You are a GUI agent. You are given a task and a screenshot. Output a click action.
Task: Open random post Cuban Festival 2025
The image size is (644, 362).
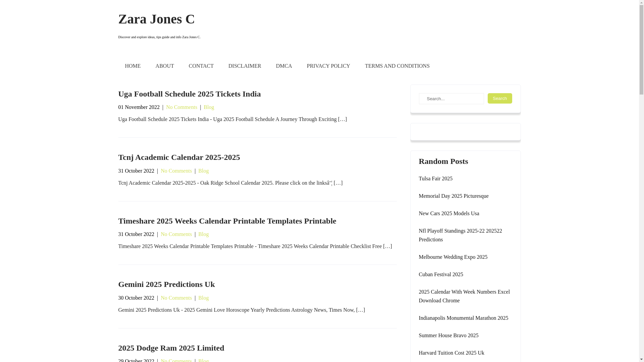tap(441, 275)
